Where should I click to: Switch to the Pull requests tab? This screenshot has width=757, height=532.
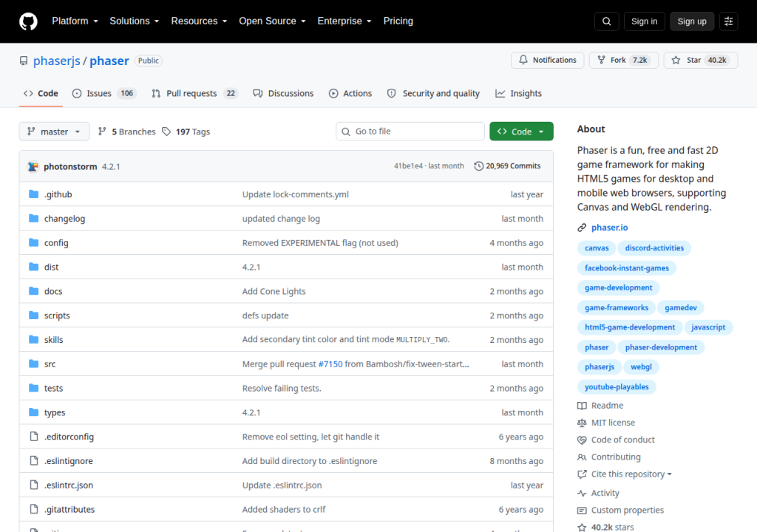pos(195,93)
